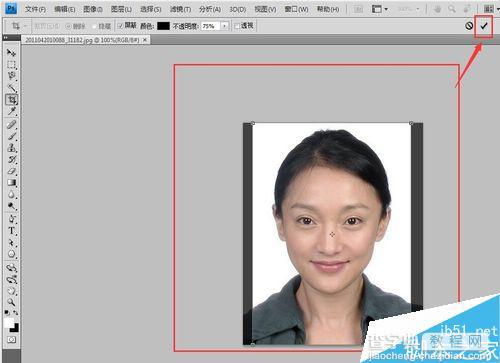The image size is (500, 363).
Task: Toggle the 屏蔽 shield checkbox
Action: [x=120, y=26]
